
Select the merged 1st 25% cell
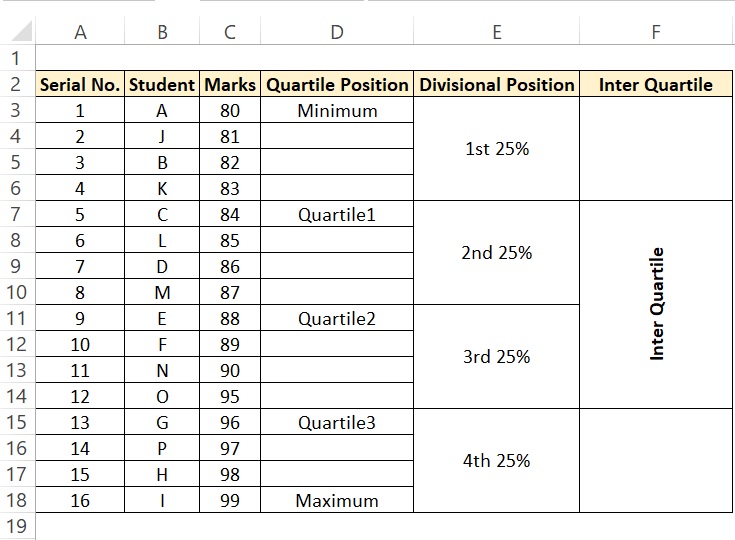pyautogui.click(x=497, y=149)
